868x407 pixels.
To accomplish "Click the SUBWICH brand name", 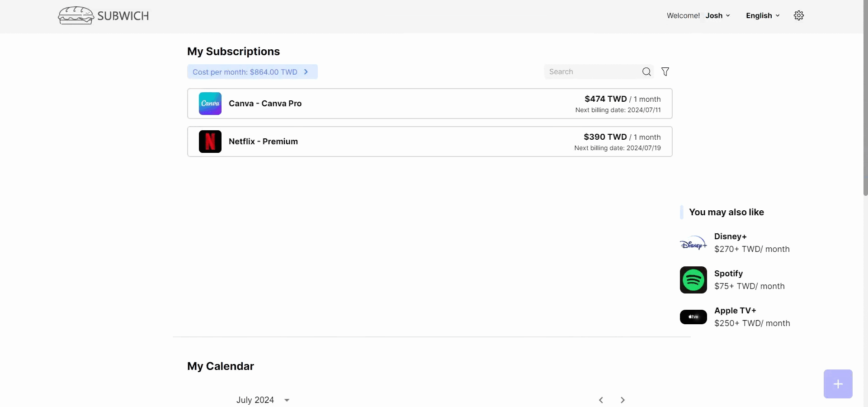I will pos(123,16).
